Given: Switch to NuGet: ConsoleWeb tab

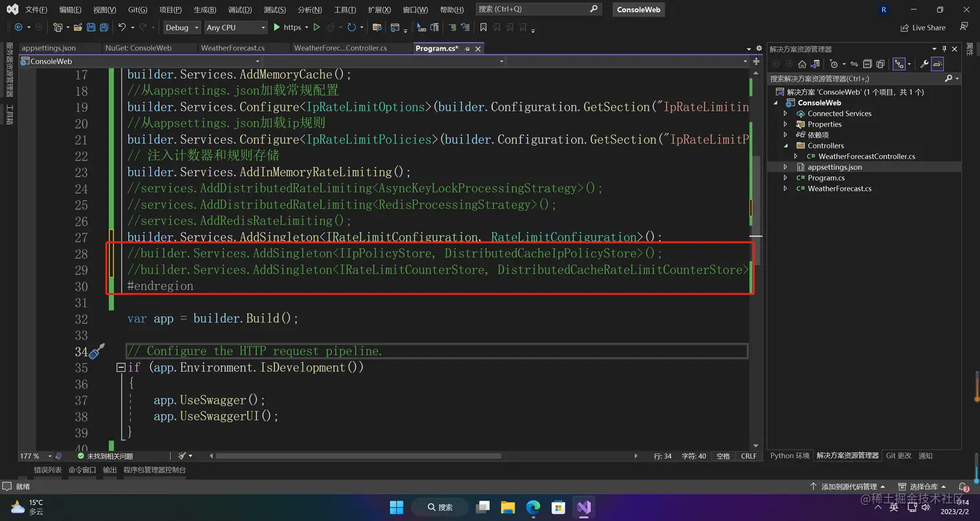Looking at the screenshot, I should coord(138,48).
